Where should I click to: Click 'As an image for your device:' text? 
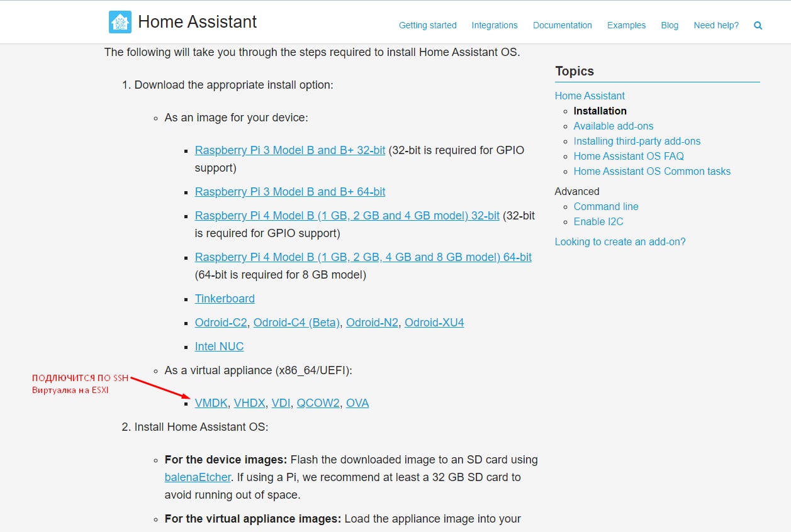[237, 118]
